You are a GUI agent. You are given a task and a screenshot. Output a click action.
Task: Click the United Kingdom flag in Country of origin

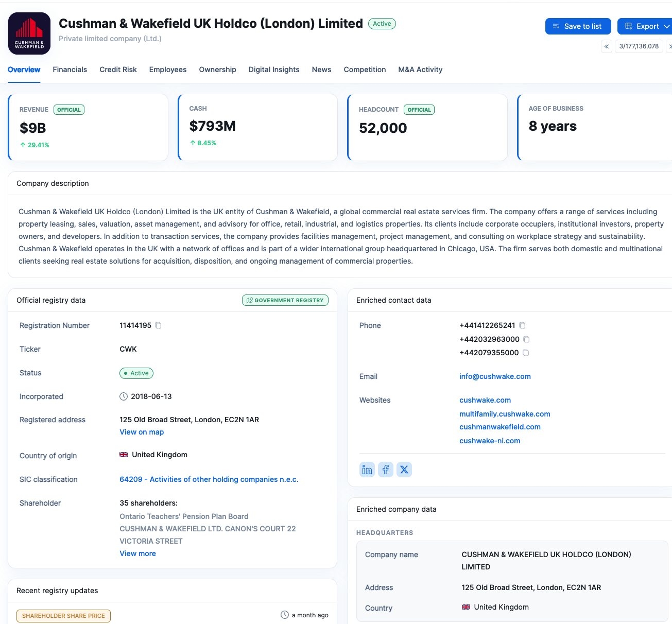click(x=124, y=455)
